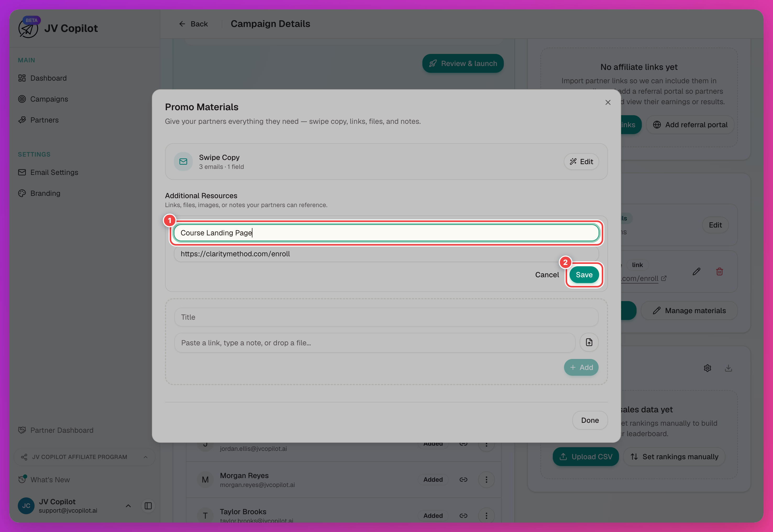The height and width of the screenshot is (532, 773).
Task: Click Manage materials button
Action: point(689,311)
